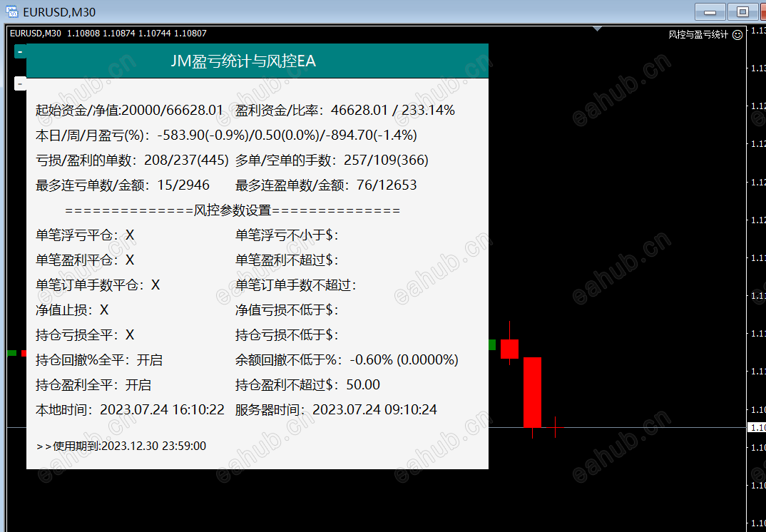
Task: Toggle the 净值止损 X switch
Action: 104,310
